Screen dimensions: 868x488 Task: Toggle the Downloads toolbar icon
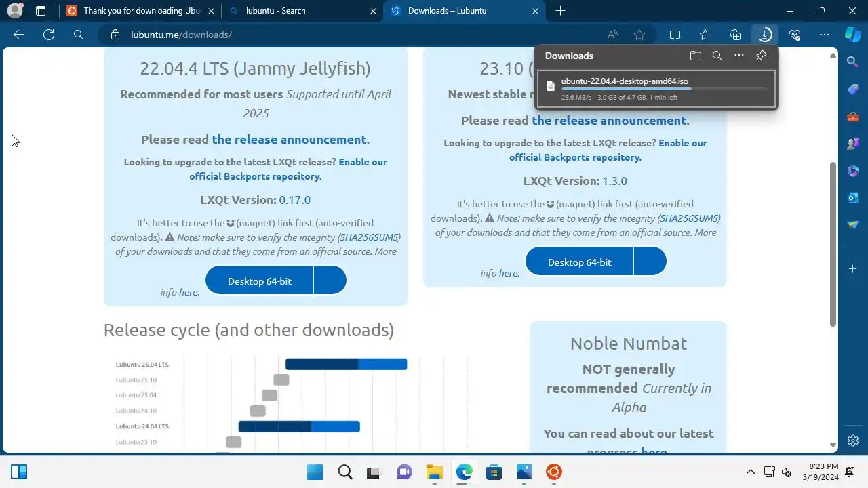click(x=765, y=35)
